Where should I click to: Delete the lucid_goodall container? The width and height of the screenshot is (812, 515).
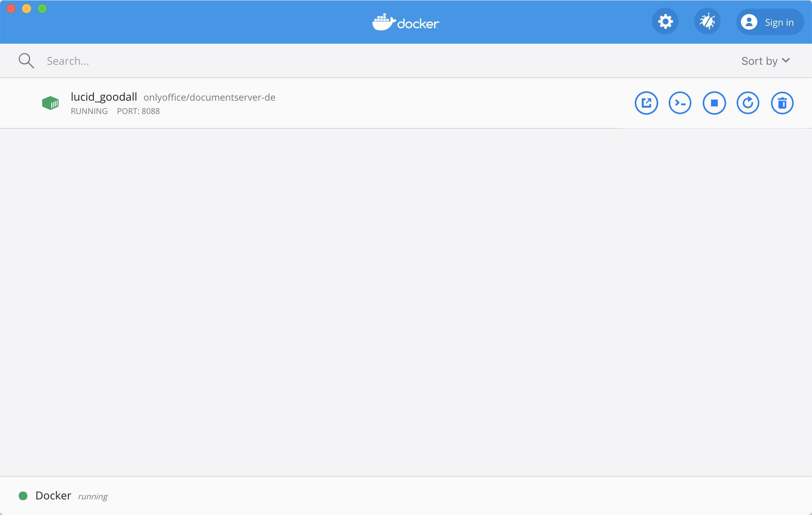point(782,103)
